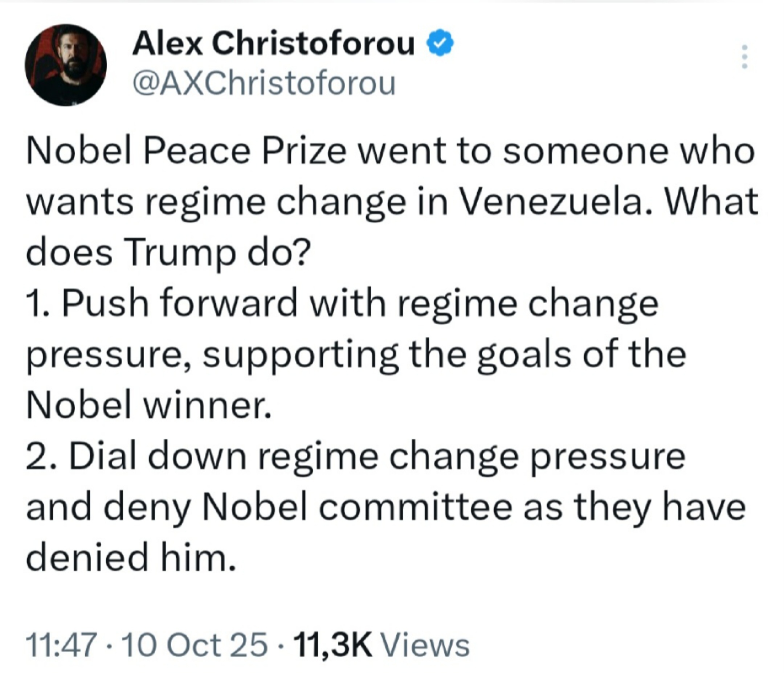
Task: Open the 11,3K view count
Action: pyautogui.click(x=334, y=645)
